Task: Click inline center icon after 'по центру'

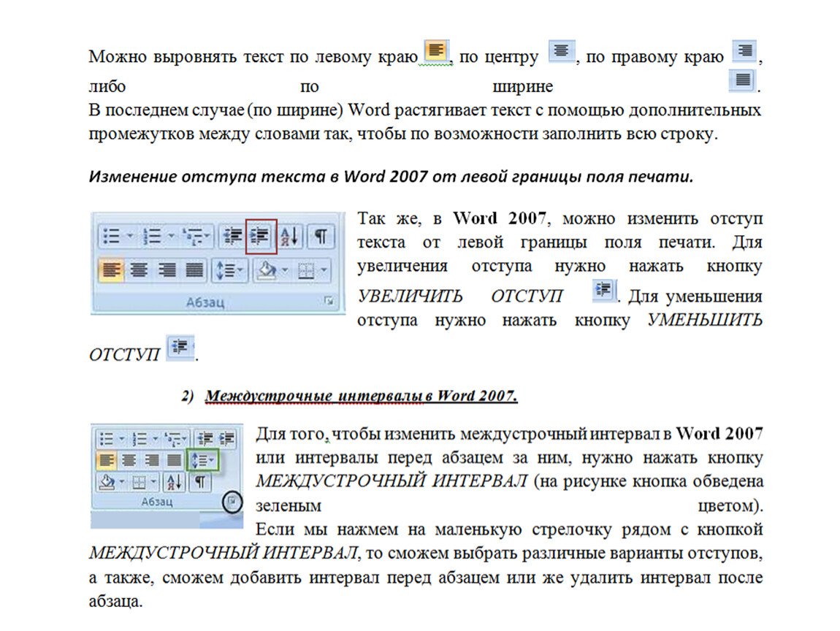Action: click(562, 51)
